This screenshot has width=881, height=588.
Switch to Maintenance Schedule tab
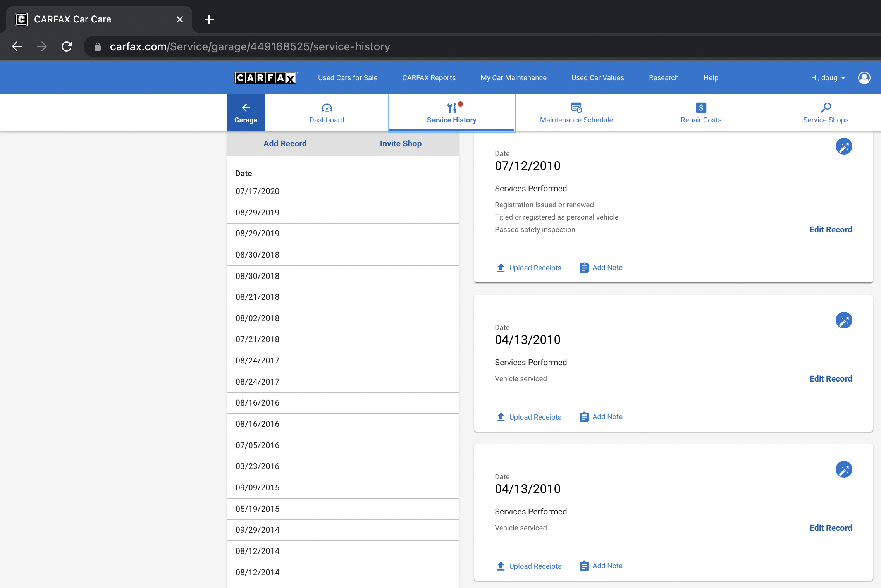click(x=576, y=113)
